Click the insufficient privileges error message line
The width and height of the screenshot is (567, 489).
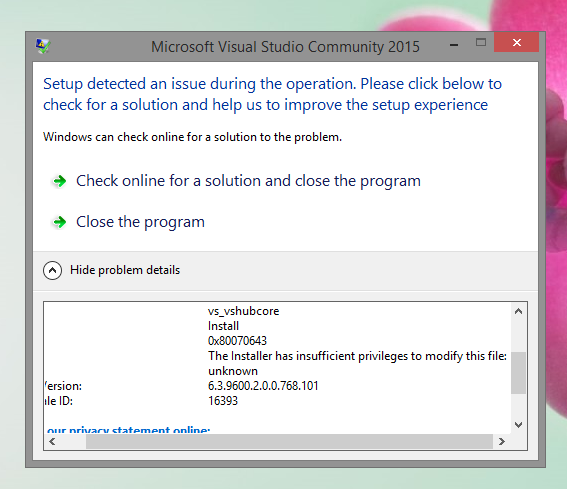coord(357,356)
